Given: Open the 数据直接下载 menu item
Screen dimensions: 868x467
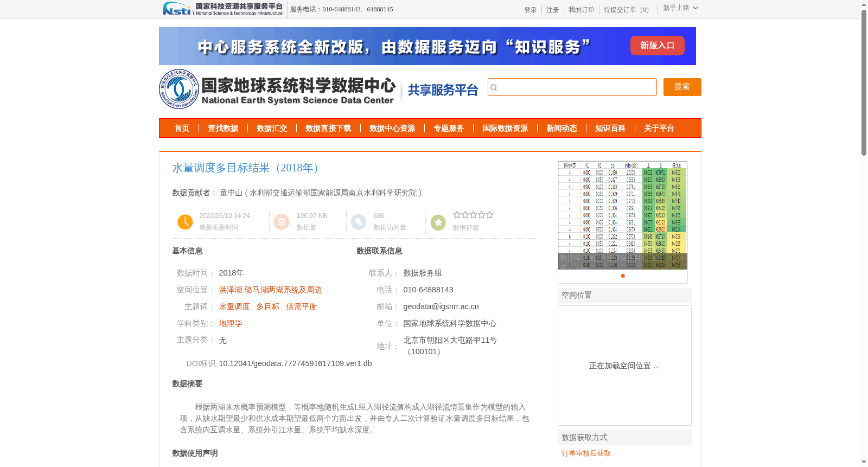Looking at the screenshot, I should 328,129.
